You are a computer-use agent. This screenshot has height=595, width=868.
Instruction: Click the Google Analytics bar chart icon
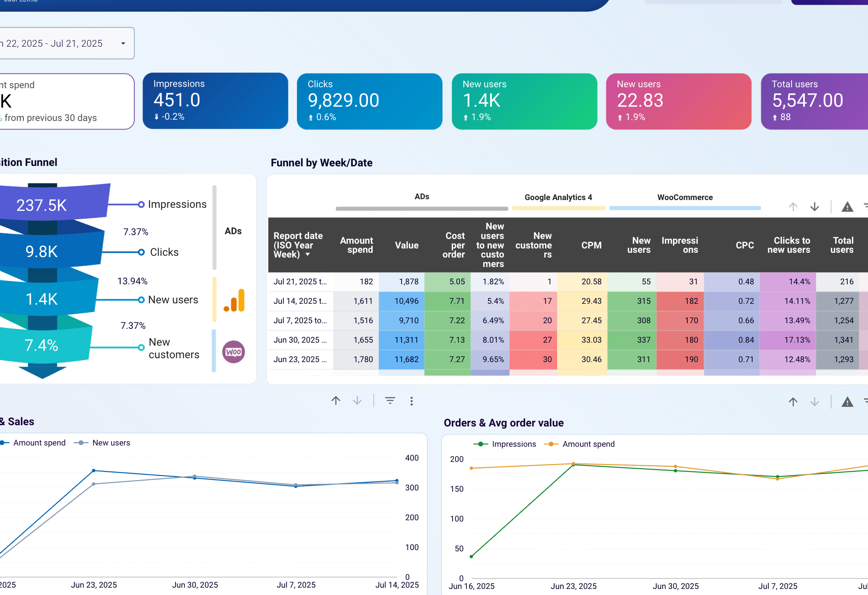[234, 300]
